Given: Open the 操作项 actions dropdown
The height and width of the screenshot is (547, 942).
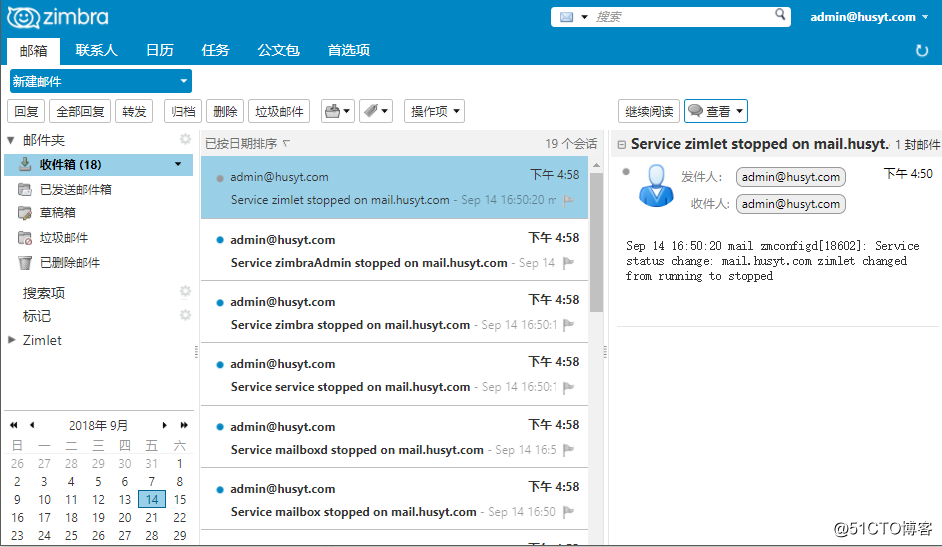Looking at the screenshot, I should click(434, 111).
